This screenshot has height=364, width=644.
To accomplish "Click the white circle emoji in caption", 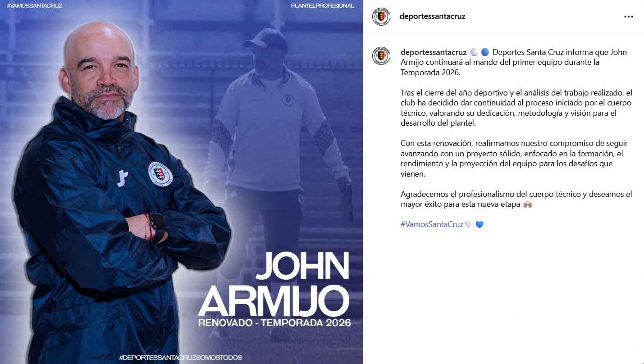I will (474, 52).
